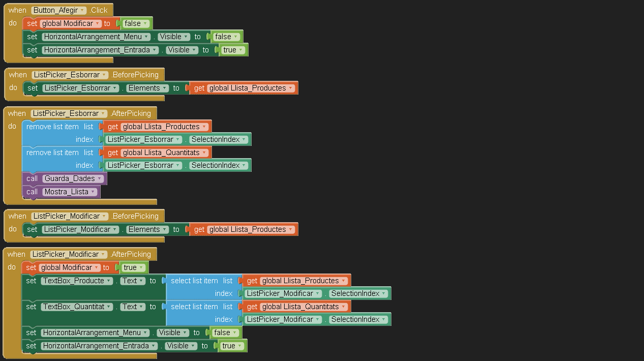
Task: Select the set global Modificar block in Button_Afegir.Click
Action: 32,23
